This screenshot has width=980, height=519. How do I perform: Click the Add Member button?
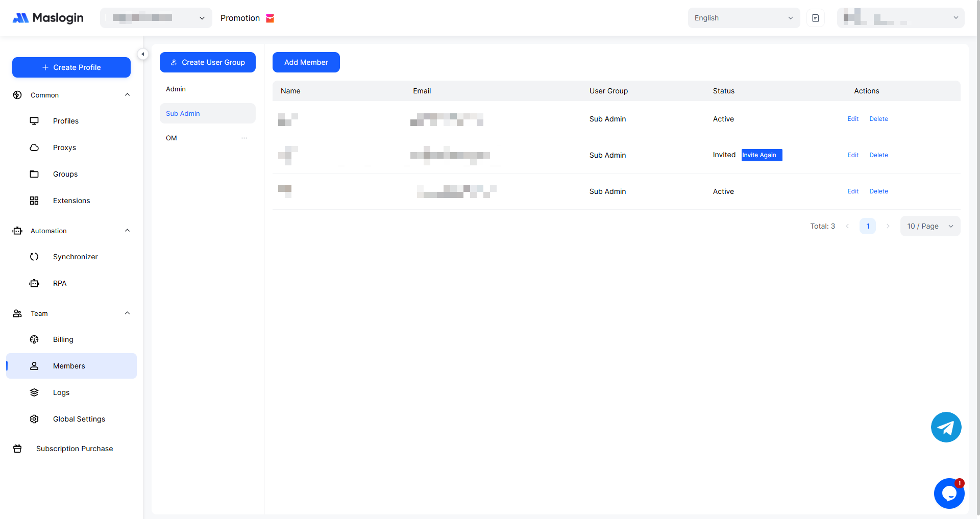[x=306, y=62]
